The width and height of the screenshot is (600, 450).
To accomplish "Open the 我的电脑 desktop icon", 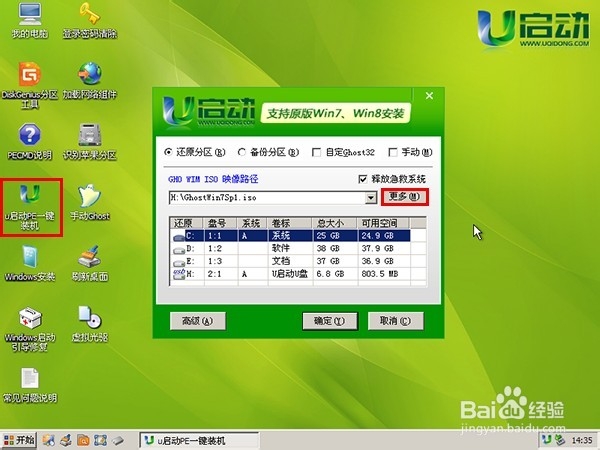I will pyautogui.click(x=30, y=20).
